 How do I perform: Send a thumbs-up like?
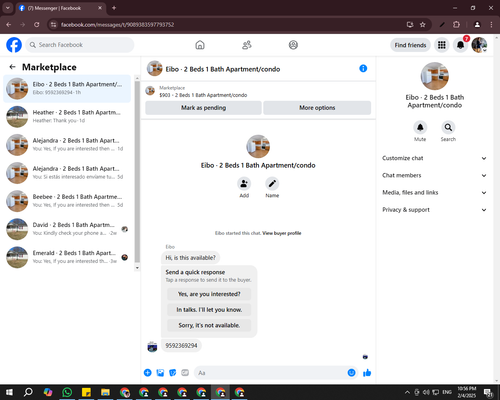pyautogui.click(x=367, y=373)
